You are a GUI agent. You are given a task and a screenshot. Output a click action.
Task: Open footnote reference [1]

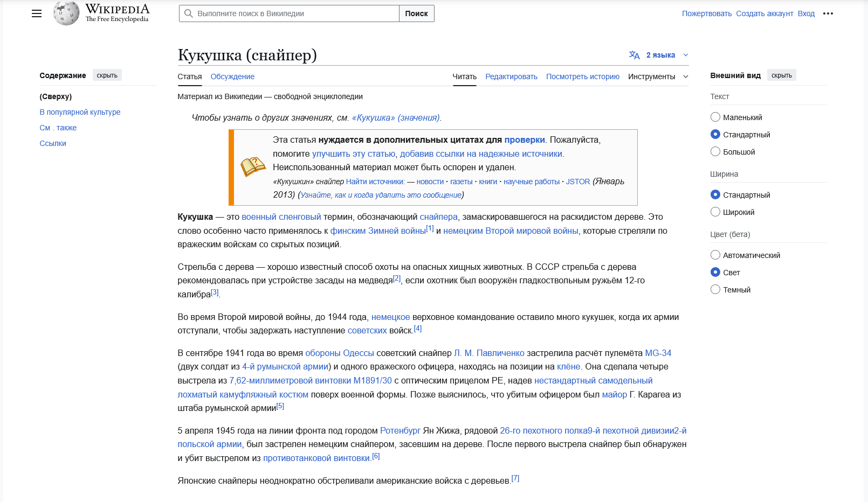(x=430, y=228)
